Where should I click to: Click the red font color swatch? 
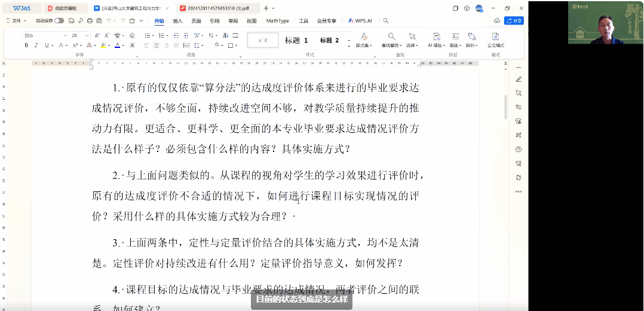tap(118, 45)
